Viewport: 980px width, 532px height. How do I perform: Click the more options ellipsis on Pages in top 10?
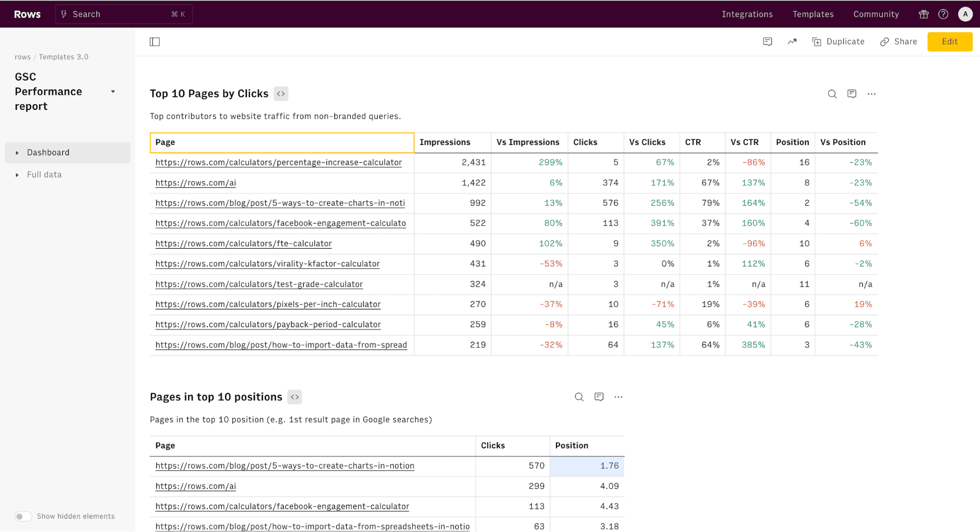click(618, 396)
